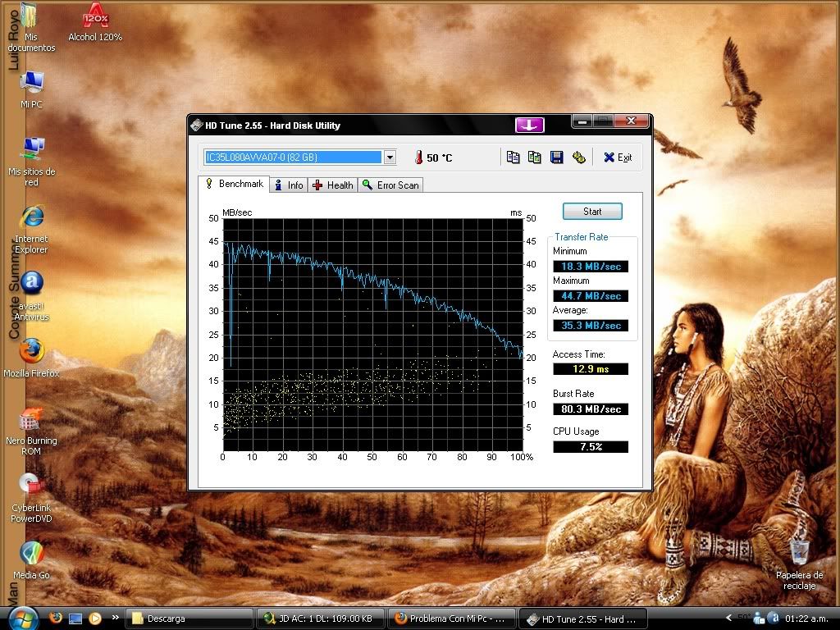The image size is (840, 630).
Task: Open the Info tab
Action: point(289,185)
